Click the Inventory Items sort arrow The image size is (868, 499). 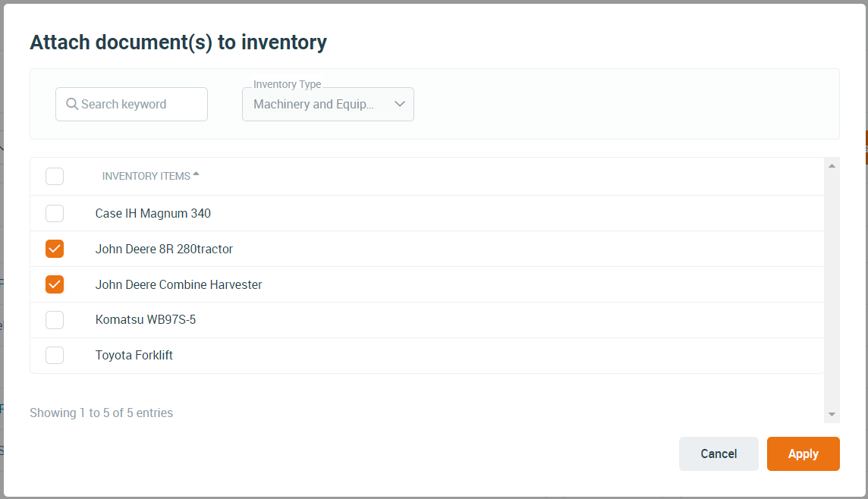tap(196, 174)
